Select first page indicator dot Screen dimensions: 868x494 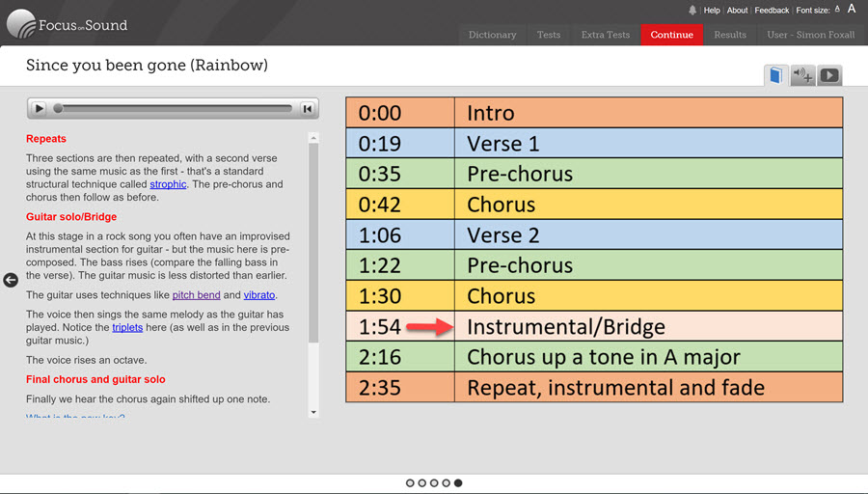(x=410, y=483)
